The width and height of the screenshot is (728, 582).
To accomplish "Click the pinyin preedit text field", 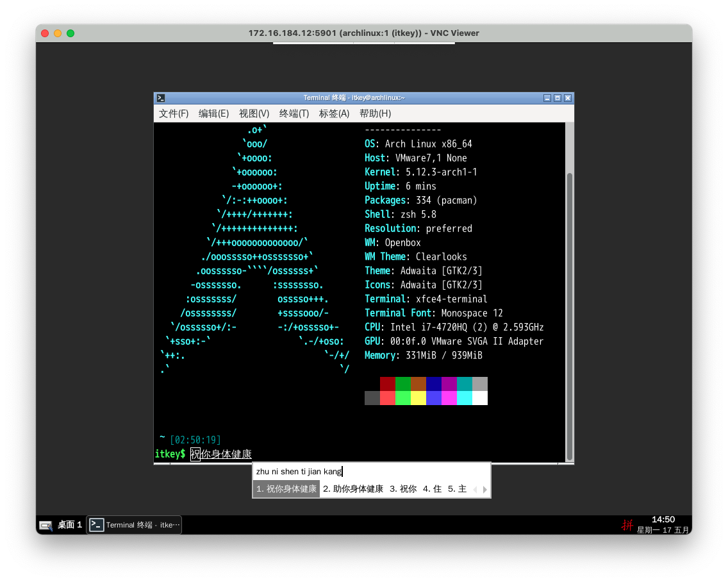I will 371,472.
